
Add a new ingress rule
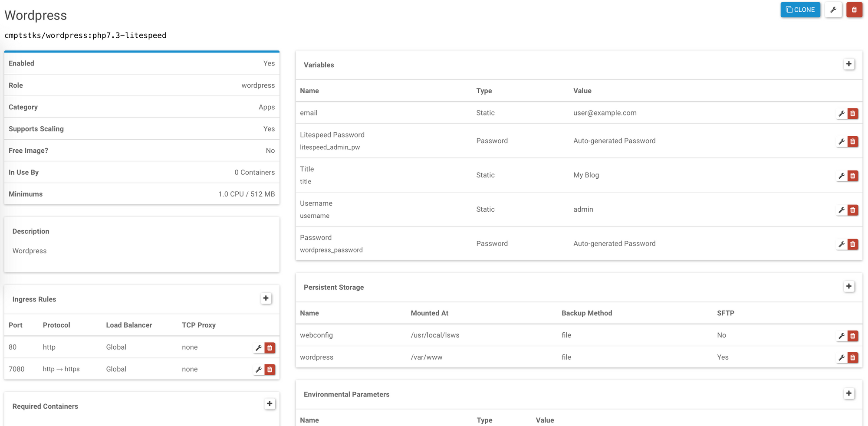(x=266, y=298)
